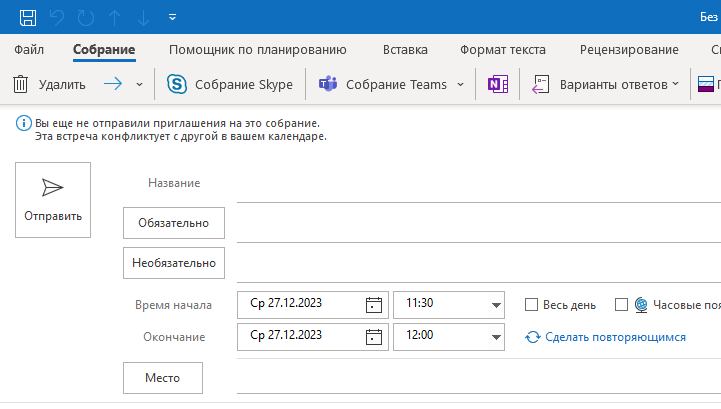Open the Файл menu tab
This screenshot has width=721, height=409.
29,49
